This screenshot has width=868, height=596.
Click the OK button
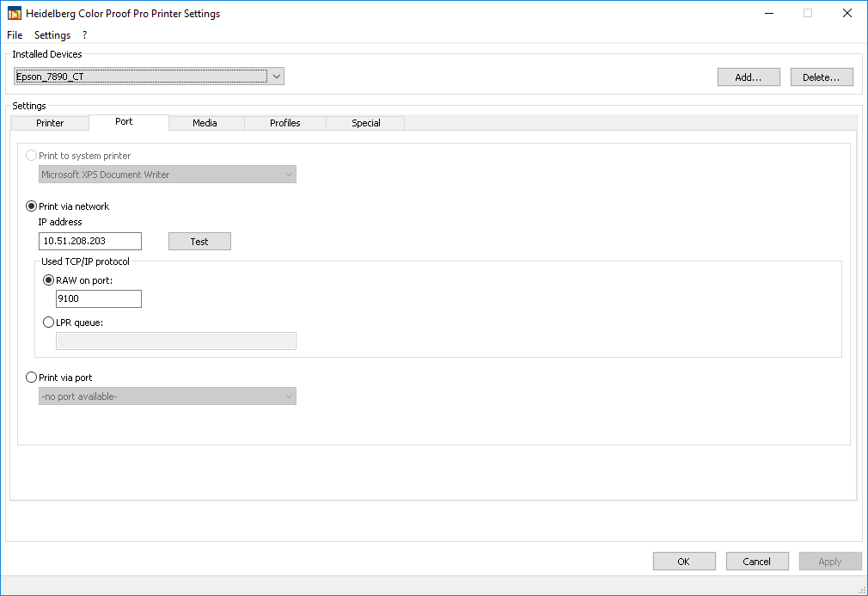point(684,561)
